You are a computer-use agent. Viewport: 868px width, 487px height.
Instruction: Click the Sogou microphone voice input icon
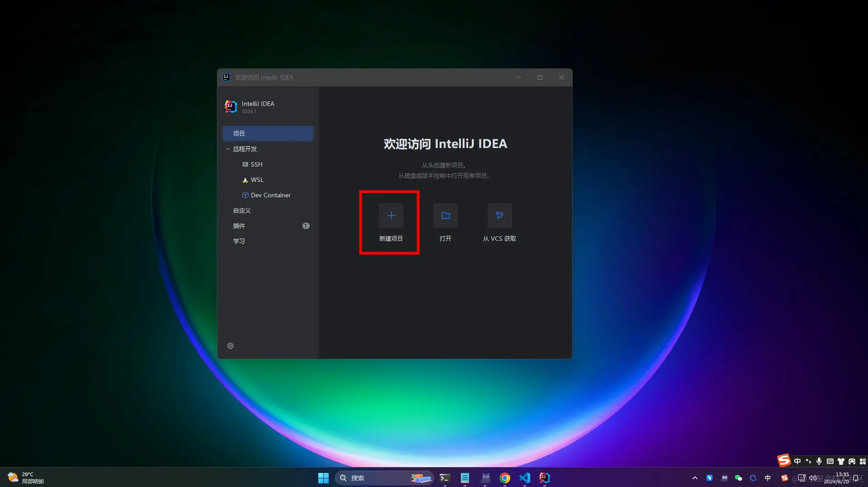pos(819,461)
